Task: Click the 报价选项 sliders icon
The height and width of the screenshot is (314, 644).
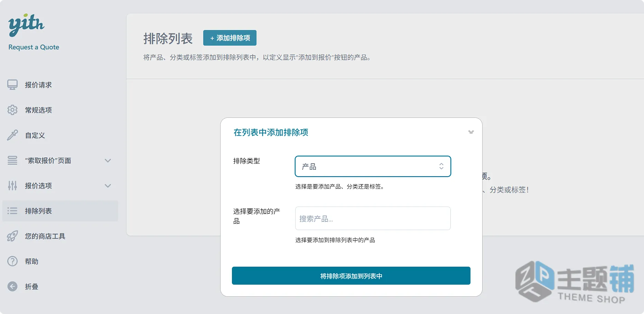Action: click(x=12, y=185)
